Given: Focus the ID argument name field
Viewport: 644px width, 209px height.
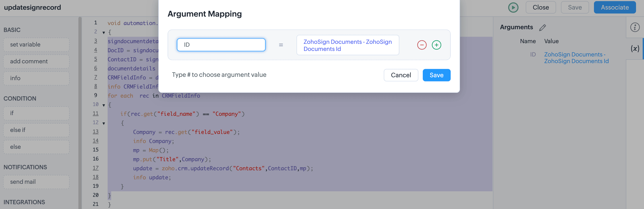Looking at the screenshot, I should [221, 45].
